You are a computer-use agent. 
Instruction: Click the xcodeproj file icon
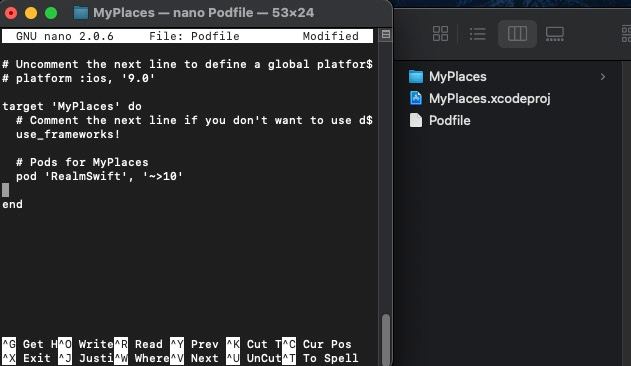click(416, 98)
